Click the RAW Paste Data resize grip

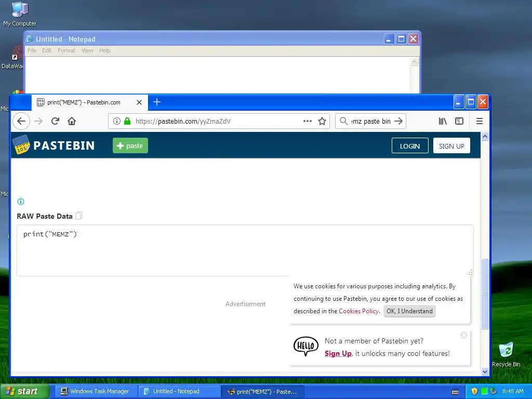tap(470, 273)
